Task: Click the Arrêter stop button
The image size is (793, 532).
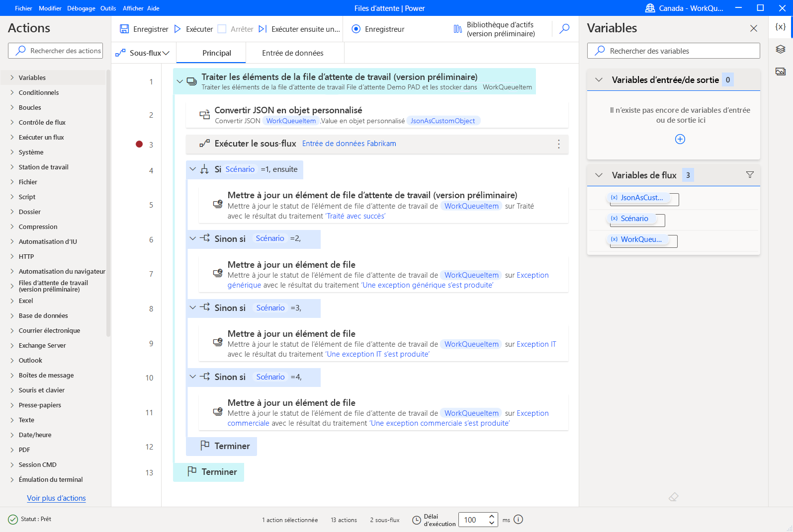Action: point(236,29)
